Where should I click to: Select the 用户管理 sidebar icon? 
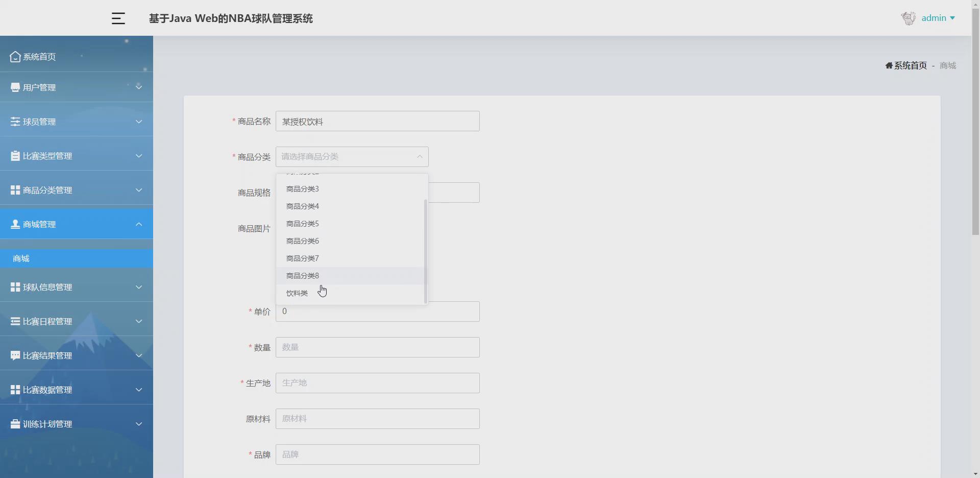[14, 87]
